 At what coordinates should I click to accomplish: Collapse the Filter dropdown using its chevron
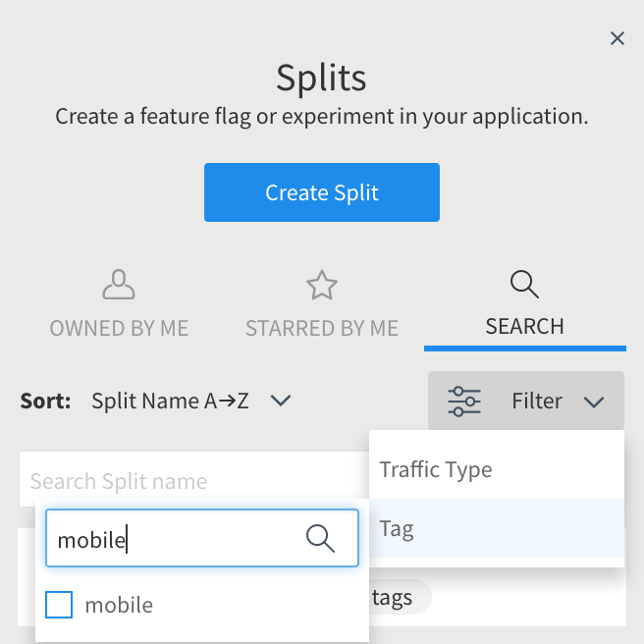[x=594, y=402]
